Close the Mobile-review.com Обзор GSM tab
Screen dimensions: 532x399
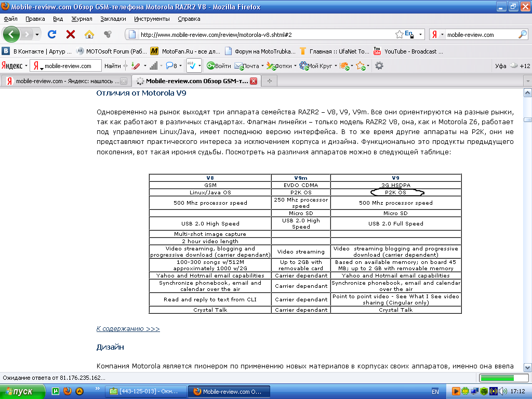pos(254,81)
